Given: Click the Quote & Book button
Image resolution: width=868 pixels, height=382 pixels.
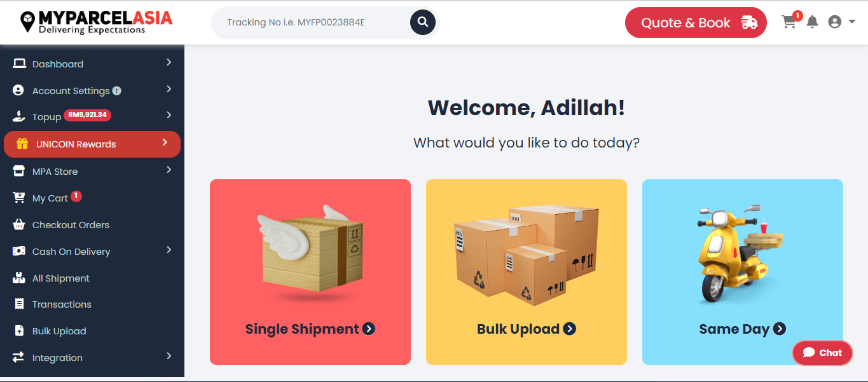Looking at the screenshot, I should coord(696,23).
